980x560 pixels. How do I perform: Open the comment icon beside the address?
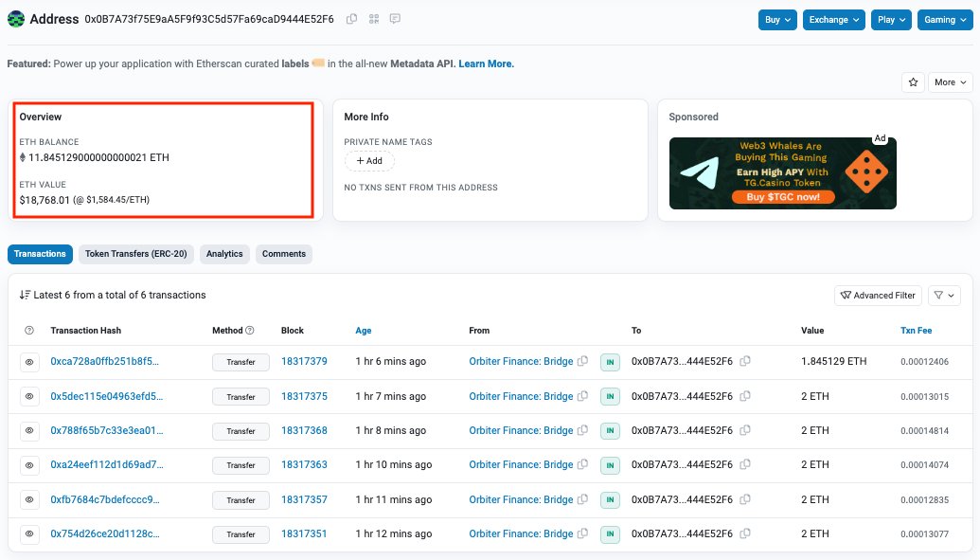tap(395, 19)
